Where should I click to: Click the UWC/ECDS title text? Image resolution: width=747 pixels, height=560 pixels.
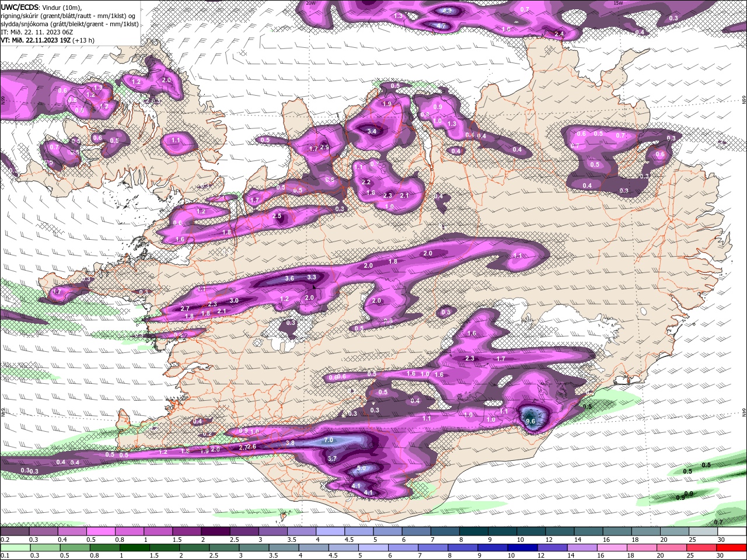point(19,7)
